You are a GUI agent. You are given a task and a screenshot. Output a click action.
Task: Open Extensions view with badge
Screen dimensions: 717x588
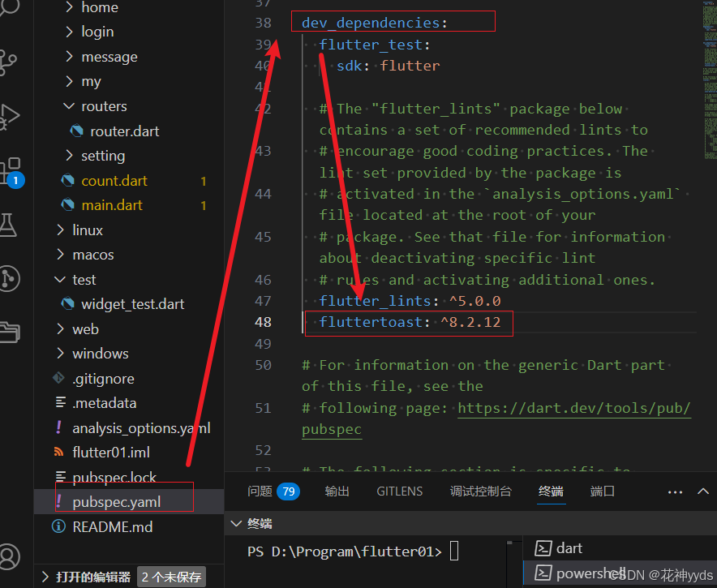point(11,173)
